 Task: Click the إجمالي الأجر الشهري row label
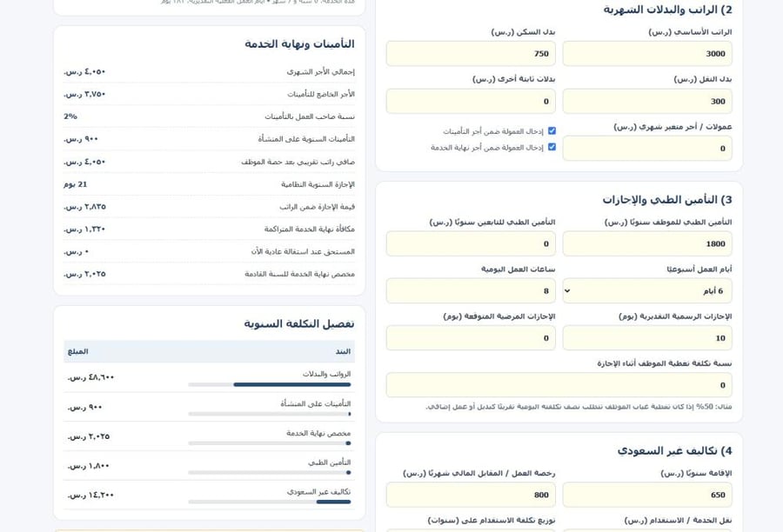pos(320,72)
